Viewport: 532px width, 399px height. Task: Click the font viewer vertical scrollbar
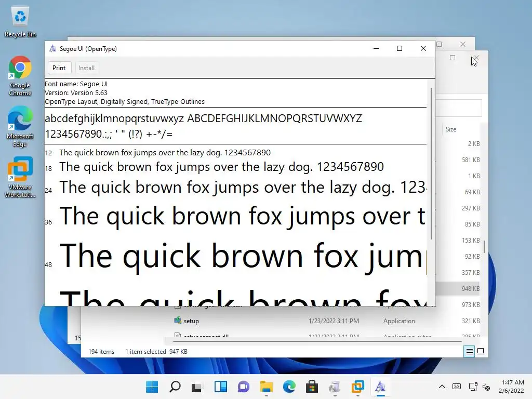tap(431, 164)
